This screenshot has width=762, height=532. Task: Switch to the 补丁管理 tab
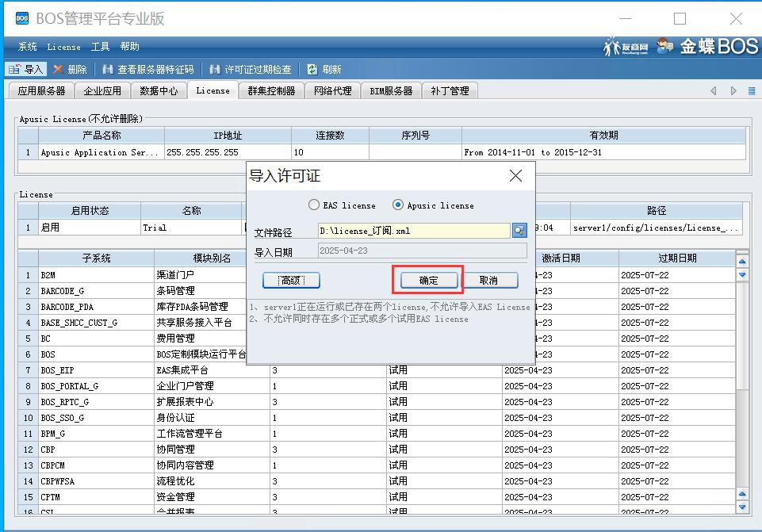point(450,91)
